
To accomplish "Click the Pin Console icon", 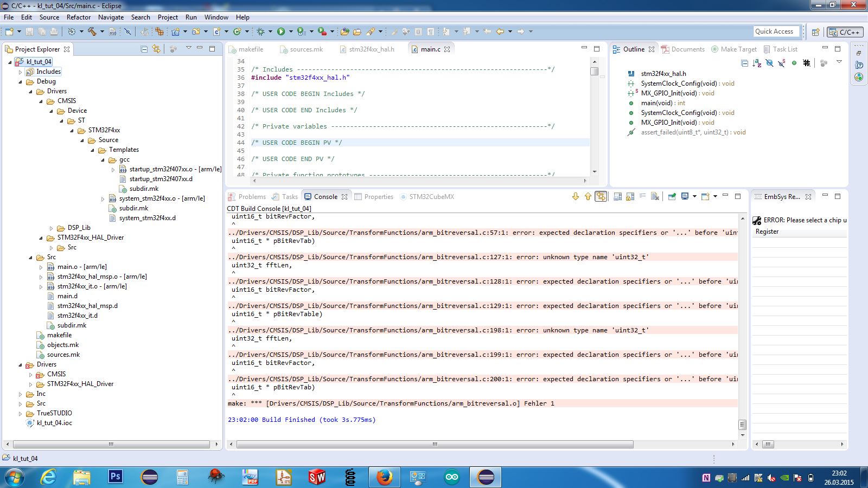I will (x=672, y=196).
